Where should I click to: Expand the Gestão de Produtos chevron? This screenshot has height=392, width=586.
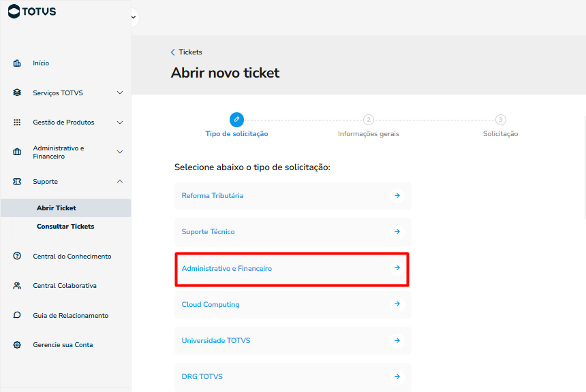point(120,122)
